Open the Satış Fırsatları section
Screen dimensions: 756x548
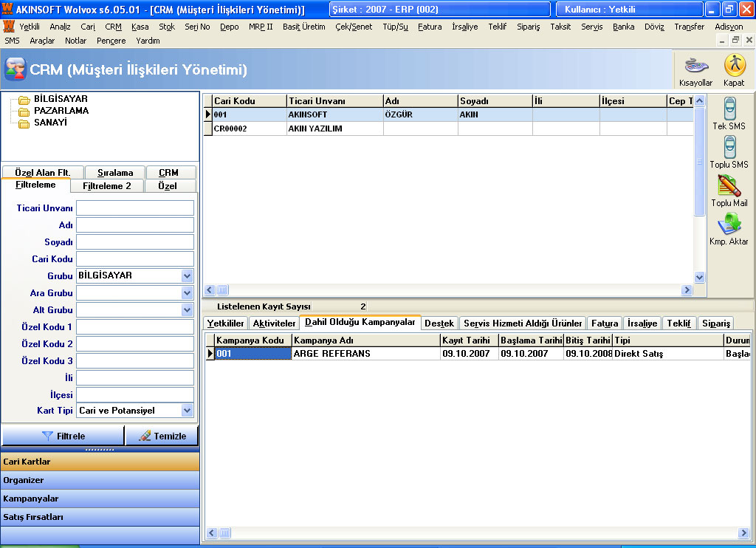pos(100,517)
